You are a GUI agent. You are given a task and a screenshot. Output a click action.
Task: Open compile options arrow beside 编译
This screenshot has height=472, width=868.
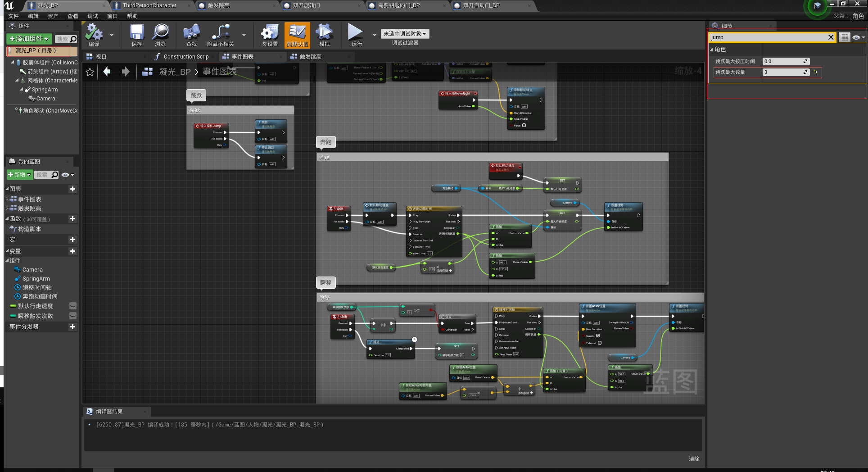pos(112,35)
